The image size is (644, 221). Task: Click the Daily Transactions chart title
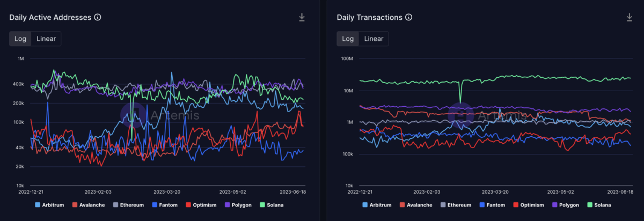369,17
